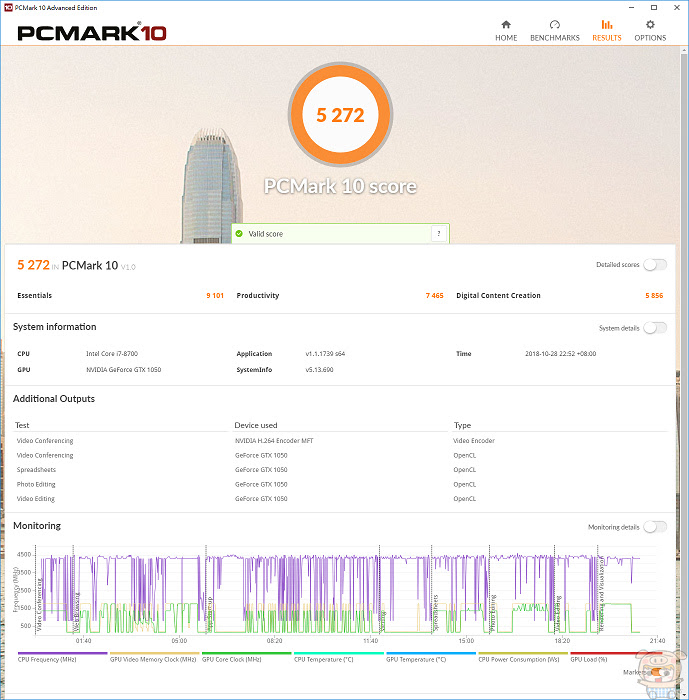Click the Essentials score 9 101
Image resolution: width=689 pixels, height=700 pixels.
[x=215, y=296]
